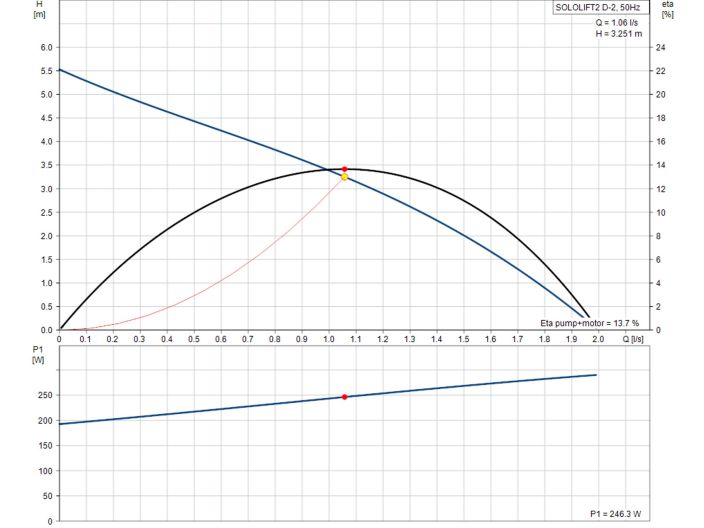The height and width of the screenshot is (528, 704).
Task: Click the 0.5 tick on the Q axis
Action: [x=194, y=339]
